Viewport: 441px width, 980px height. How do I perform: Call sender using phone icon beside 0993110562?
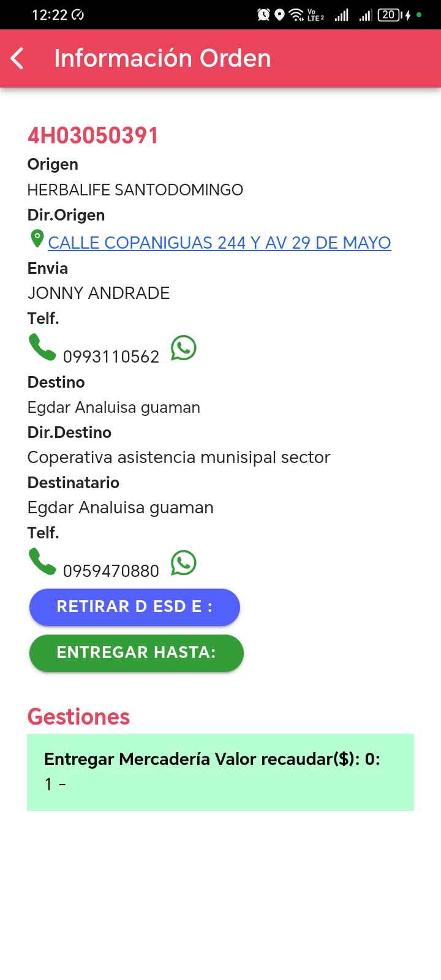pyautogui.click(x=42, y=347)
